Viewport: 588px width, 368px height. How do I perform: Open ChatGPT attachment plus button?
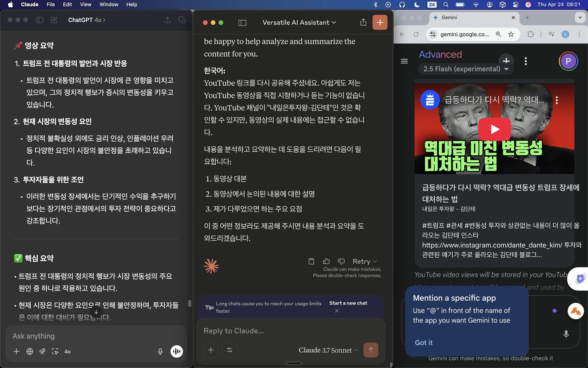(17, 351)
